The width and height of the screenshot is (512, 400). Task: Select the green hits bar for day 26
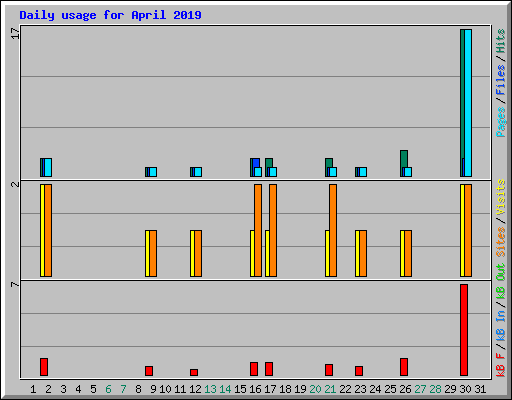click(404, 159)
